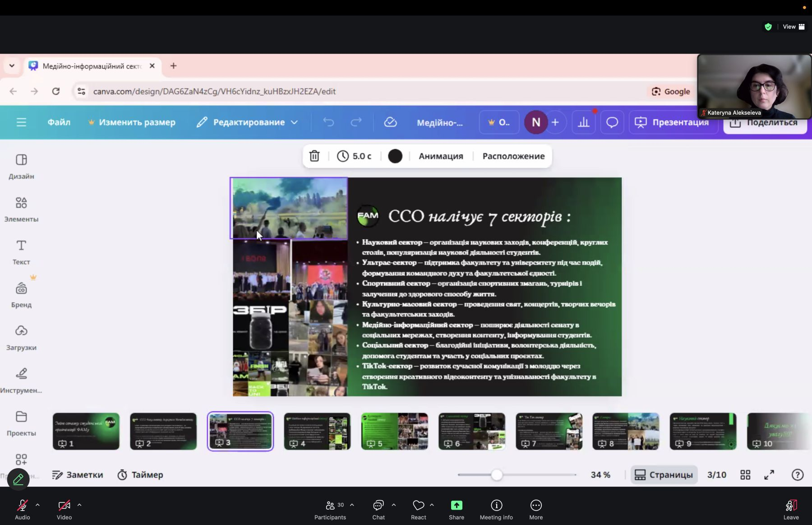Expand the Редактирование mode dropdown
Screen dimensions: 812x525
point(248,122)
